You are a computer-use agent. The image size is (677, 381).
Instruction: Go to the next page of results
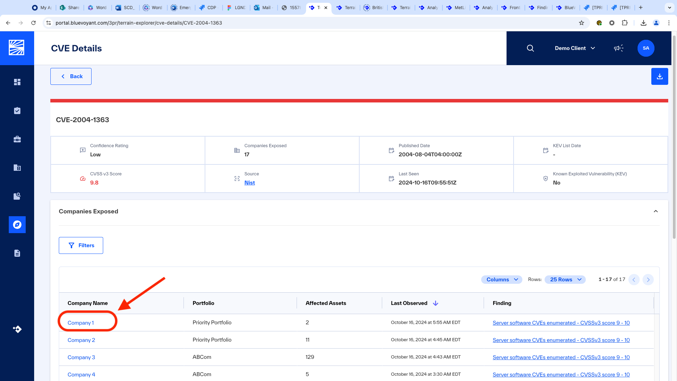648,279
